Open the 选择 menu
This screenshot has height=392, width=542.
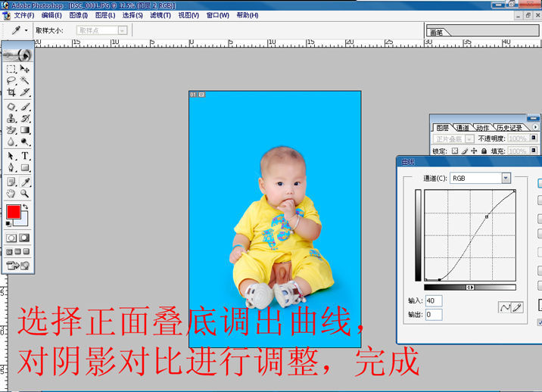click(x=132, y=15)
